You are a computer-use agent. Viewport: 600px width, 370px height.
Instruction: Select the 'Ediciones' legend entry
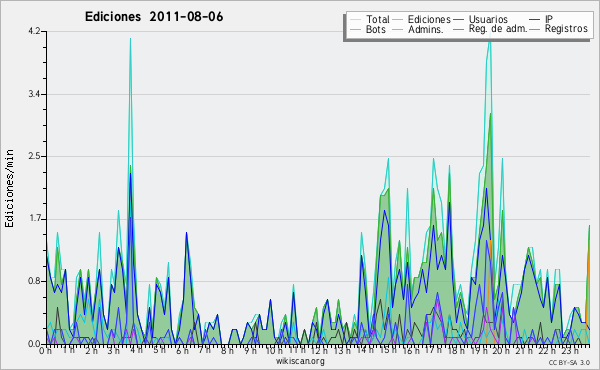pos(422,19)
